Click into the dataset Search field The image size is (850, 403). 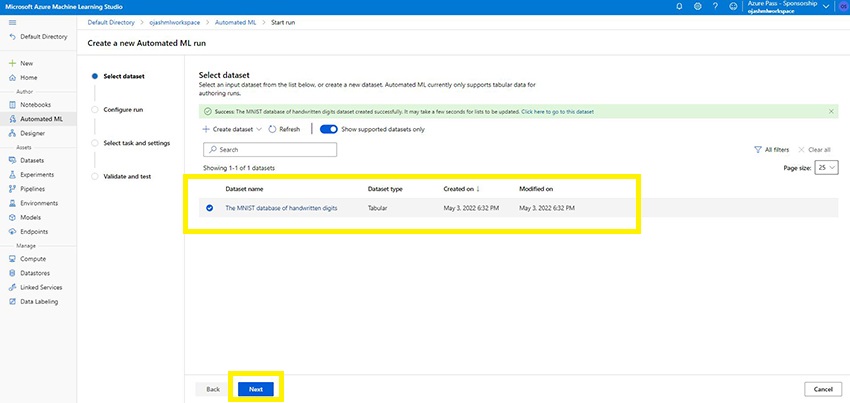[269, 150]
